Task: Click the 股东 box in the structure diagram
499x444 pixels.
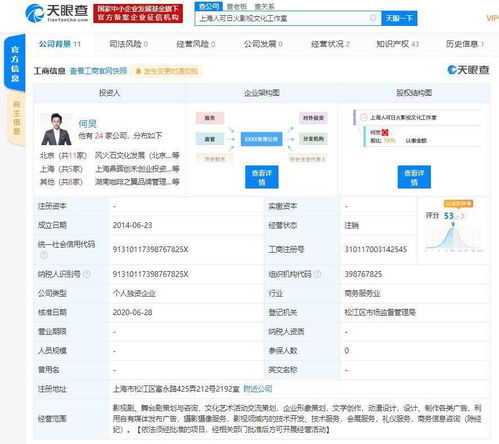Action: pos(210,118)
